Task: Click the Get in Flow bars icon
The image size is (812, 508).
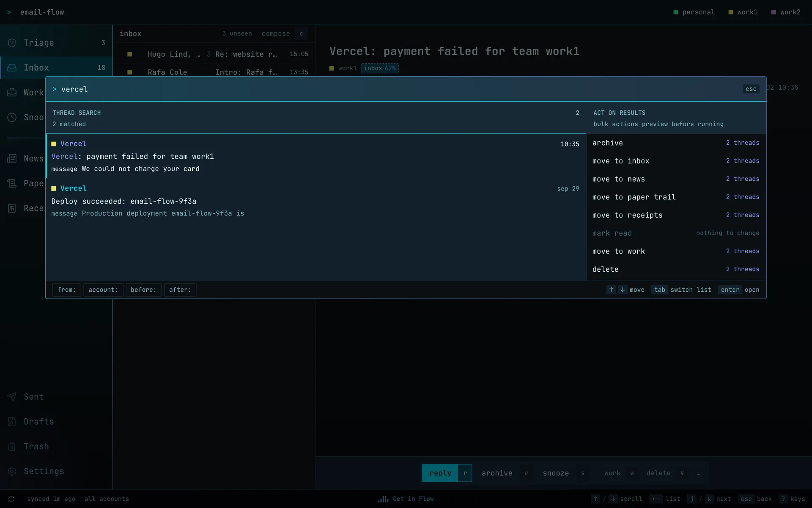Action: [383, 499]
